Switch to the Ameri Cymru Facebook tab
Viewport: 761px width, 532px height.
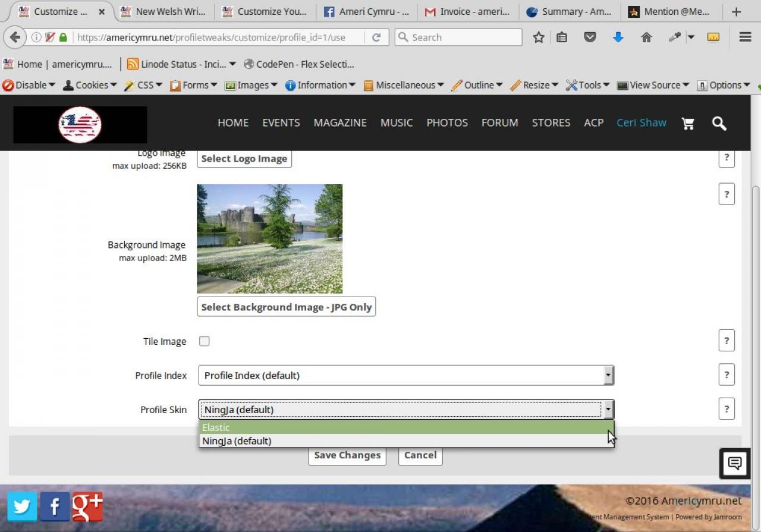[367, 11]
